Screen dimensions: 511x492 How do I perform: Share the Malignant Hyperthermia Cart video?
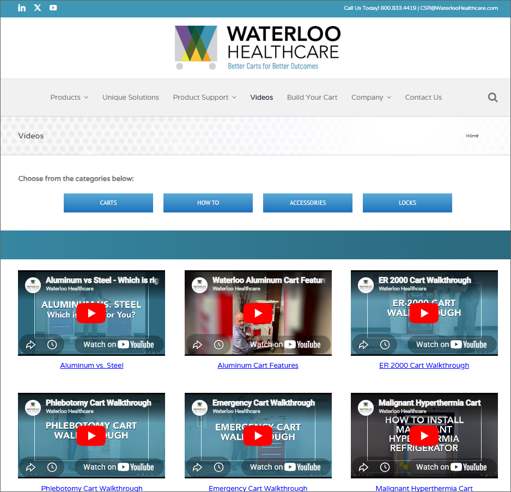point(363,467)
